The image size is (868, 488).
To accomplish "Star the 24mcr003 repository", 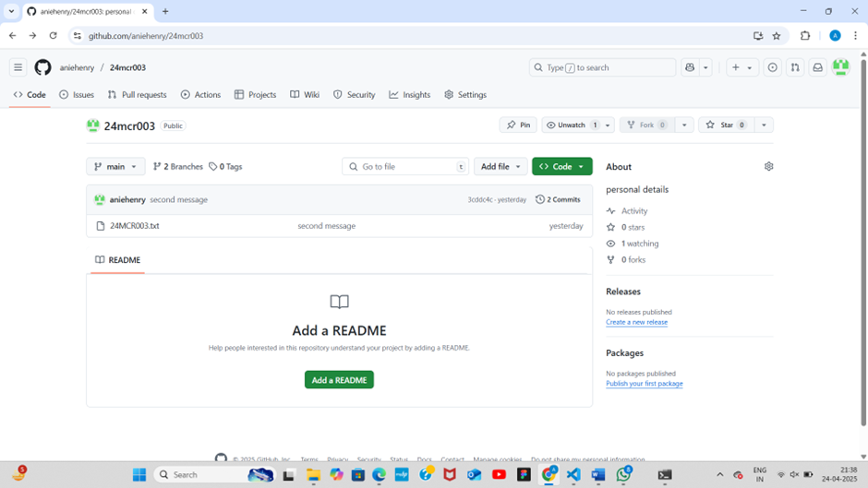I will [x=726, y=125].
